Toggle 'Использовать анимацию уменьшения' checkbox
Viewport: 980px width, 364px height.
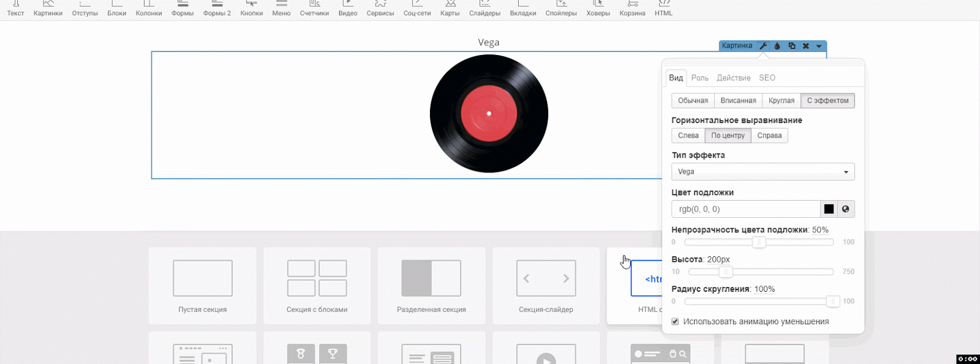click(x=675, y=322)
